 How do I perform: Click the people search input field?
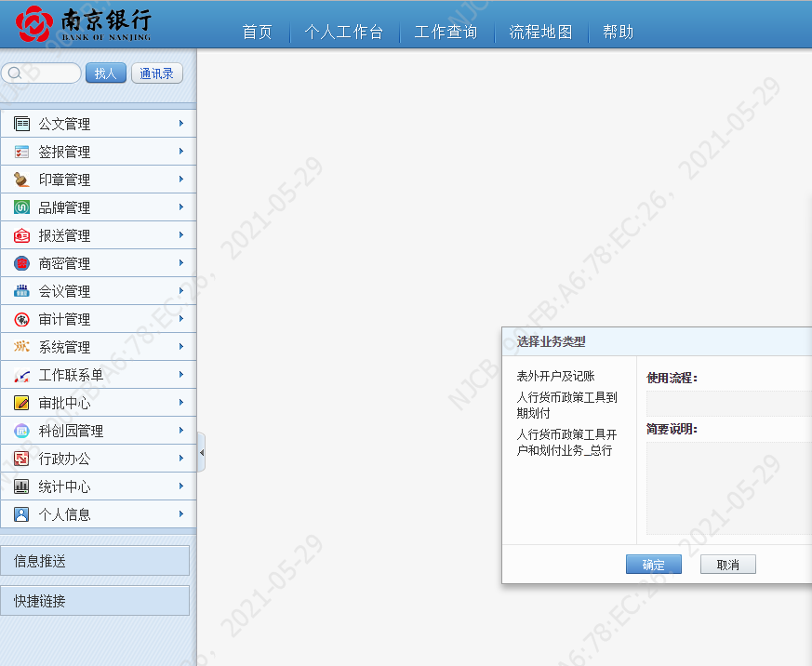click(42, 73)
